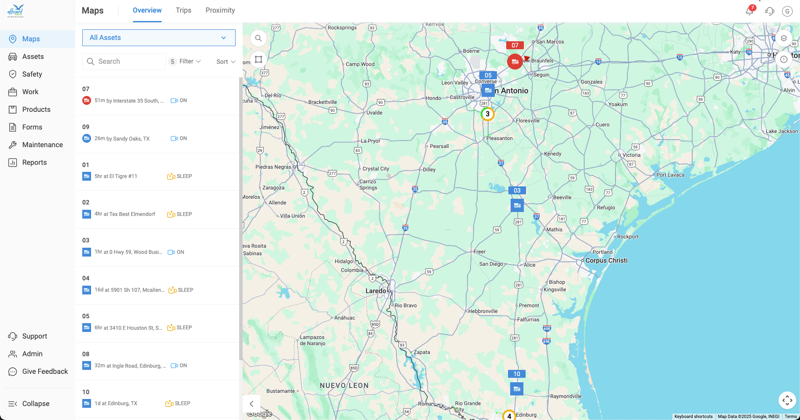800x420 pixels.
Task: Click the company logo
Action: coord(16,11)
